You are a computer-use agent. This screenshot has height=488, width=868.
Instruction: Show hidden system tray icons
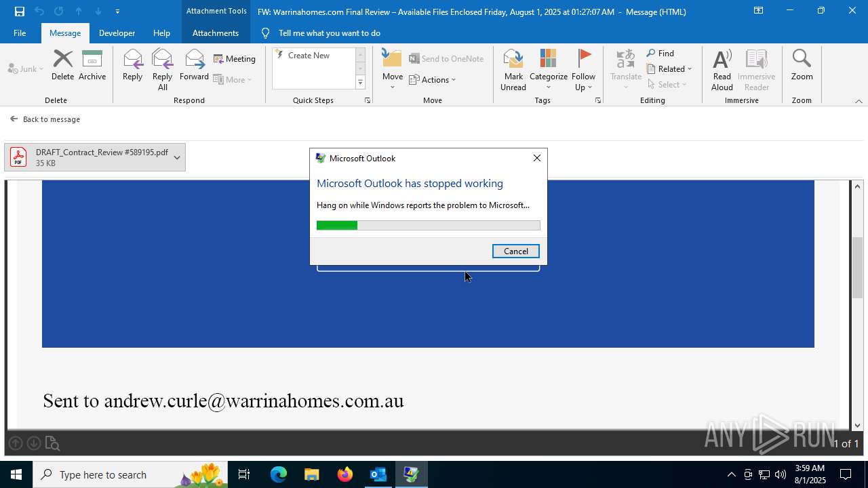(731, 474)
